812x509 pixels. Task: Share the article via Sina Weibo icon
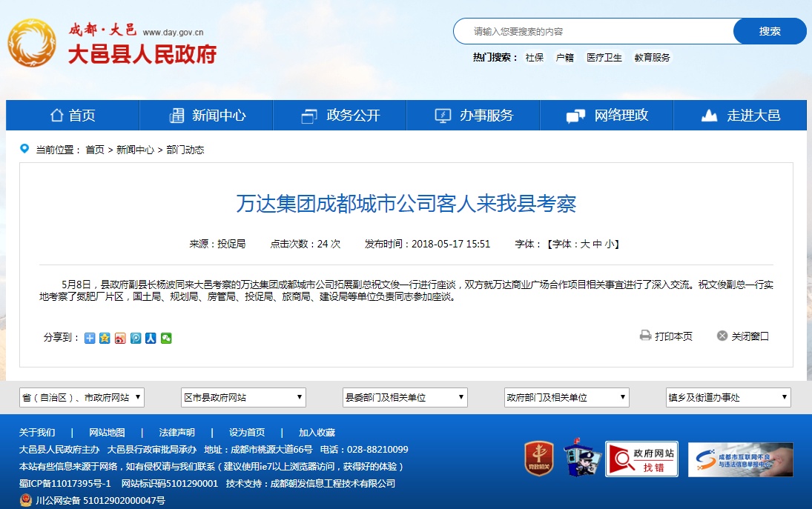coord(120,339)
